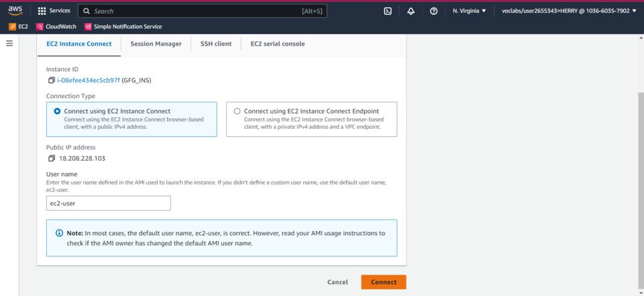This screenshot has height=296, width=644.
Task: Open the notifications bell
Action: [411, 11]
